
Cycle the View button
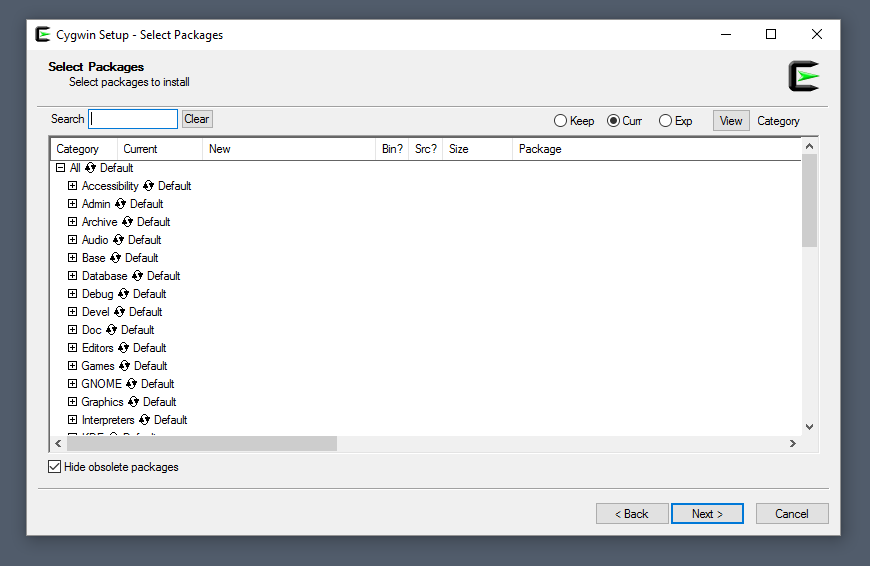point(731,120)
